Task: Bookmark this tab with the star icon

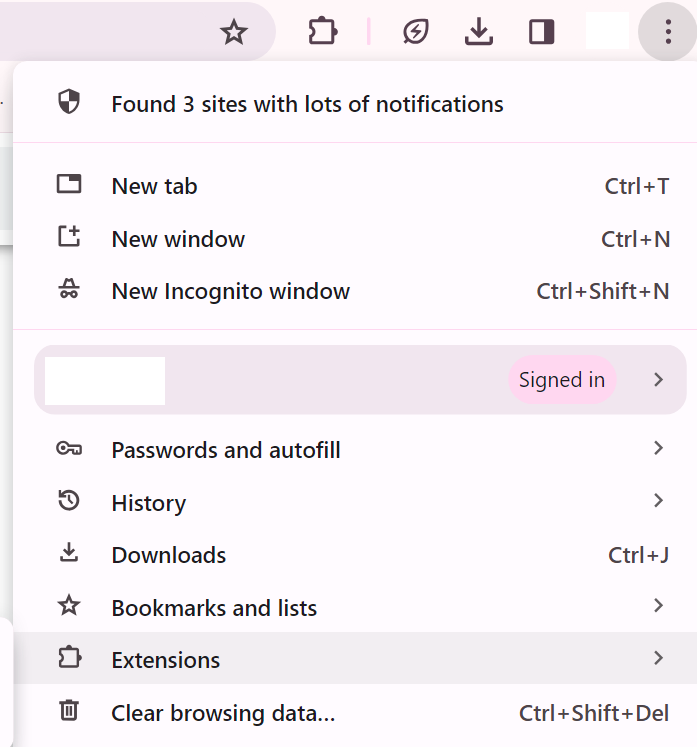Action: (234, 32)
